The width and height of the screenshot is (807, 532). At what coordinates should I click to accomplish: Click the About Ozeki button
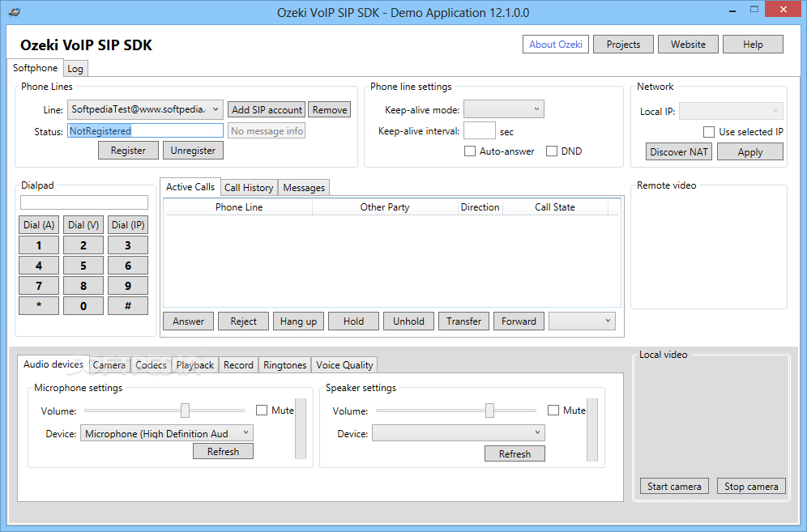pyautogui.click(x=556, y=45)
